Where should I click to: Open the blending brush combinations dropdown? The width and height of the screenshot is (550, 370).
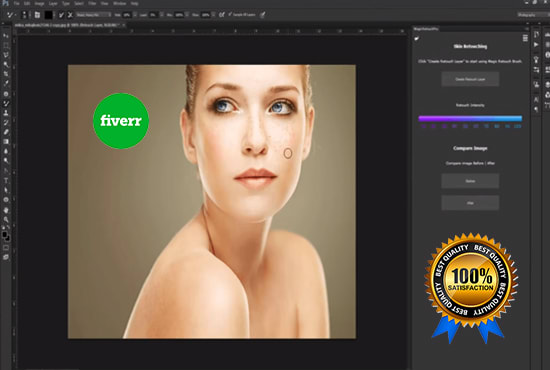click(93, 15)
